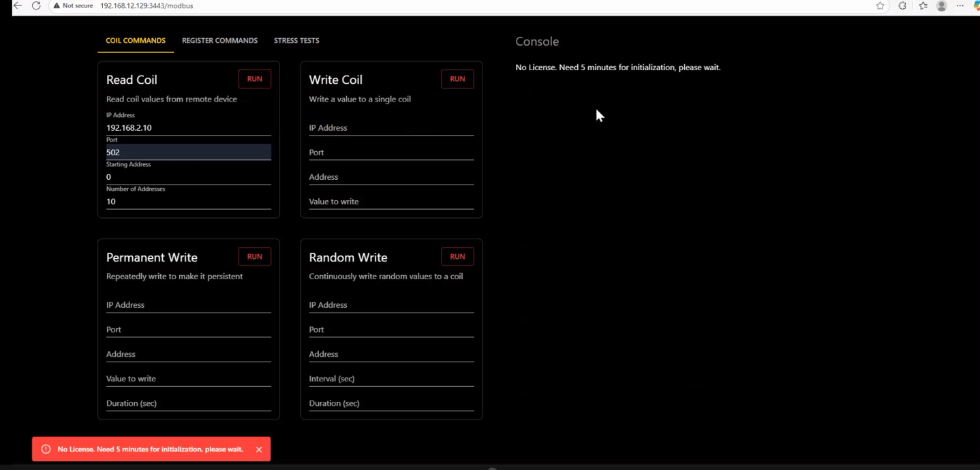Click the error icon in the No License banner
This screenshot has width=980, height=470.
pyautogui.click(x=46, y=449)
